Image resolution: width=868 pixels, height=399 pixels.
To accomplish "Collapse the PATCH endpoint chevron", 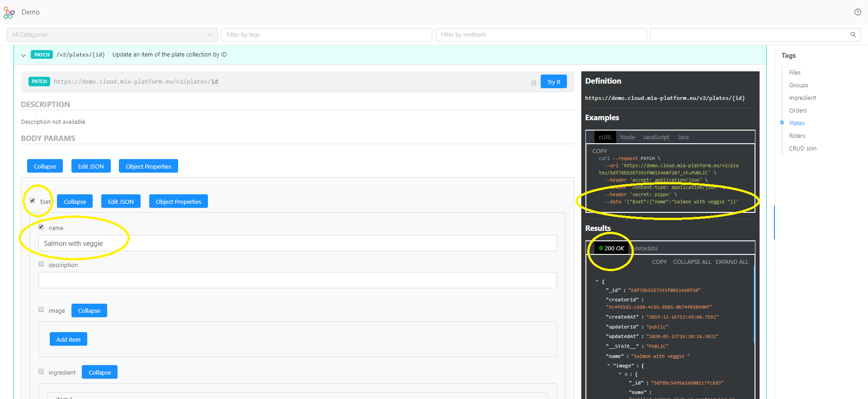I will pos(24,55).
